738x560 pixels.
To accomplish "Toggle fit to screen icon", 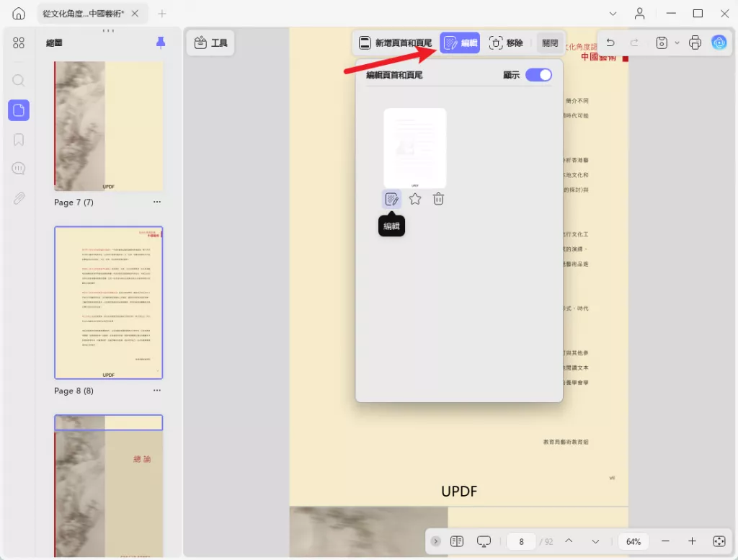I will tap(719, 541).
